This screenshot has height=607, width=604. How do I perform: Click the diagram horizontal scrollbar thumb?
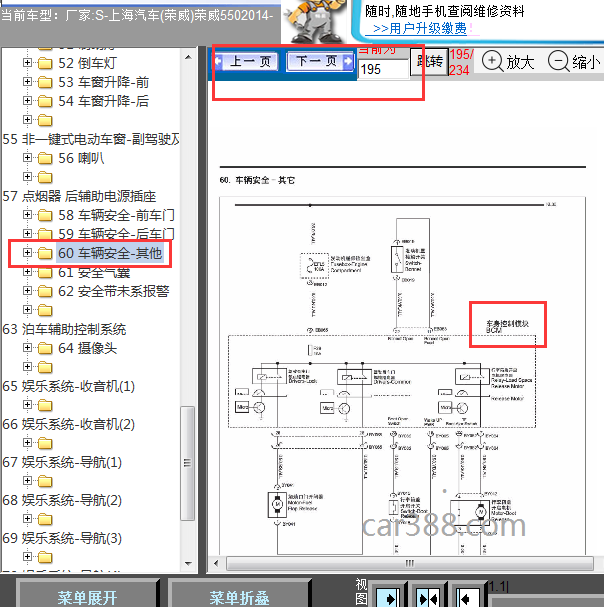tap(410, 563)
